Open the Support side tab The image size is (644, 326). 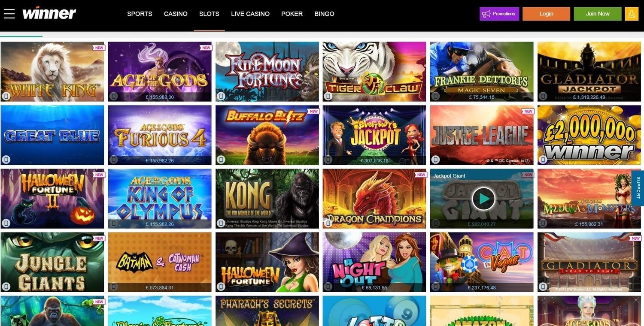coord(638,188)
